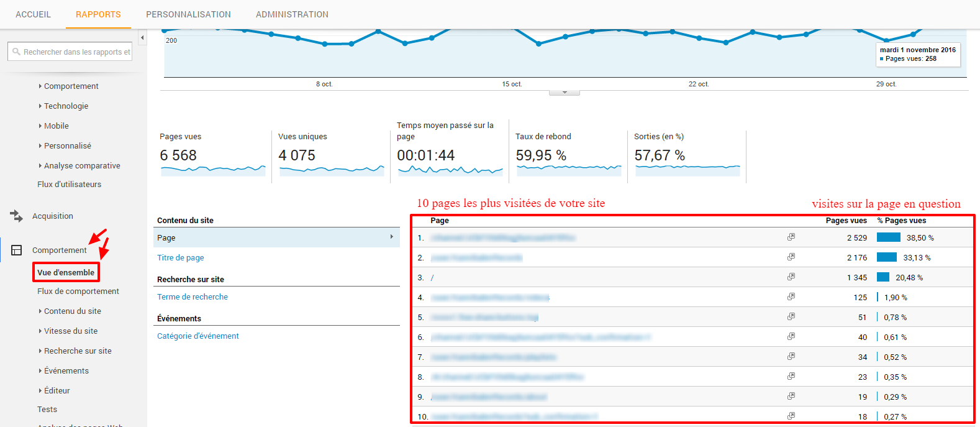Click the 33,13 % bar

[887, 257]
